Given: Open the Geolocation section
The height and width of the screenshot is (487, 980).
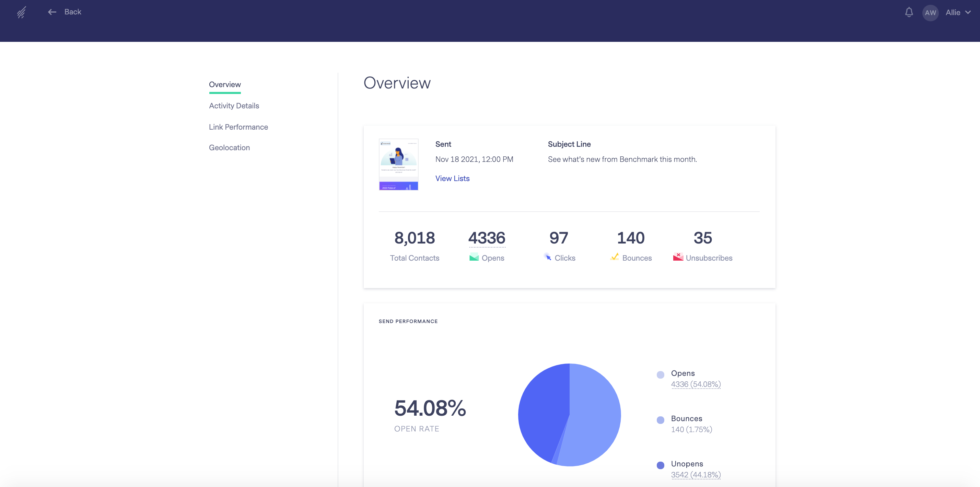Looking at the screenshot, I should [x=229, y=147].
